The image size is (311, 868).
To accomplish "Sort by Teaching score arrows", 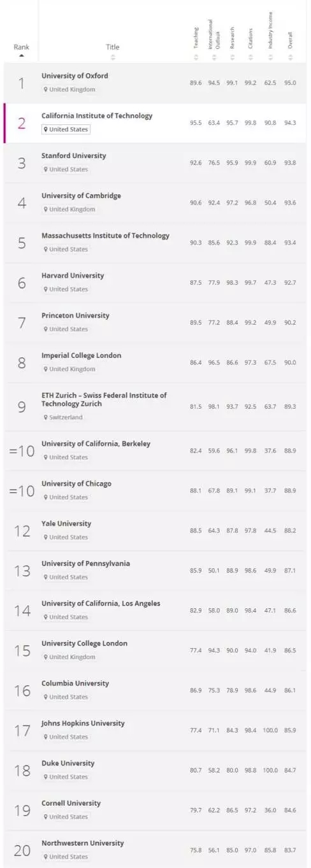I will click(x=196, y=57).
